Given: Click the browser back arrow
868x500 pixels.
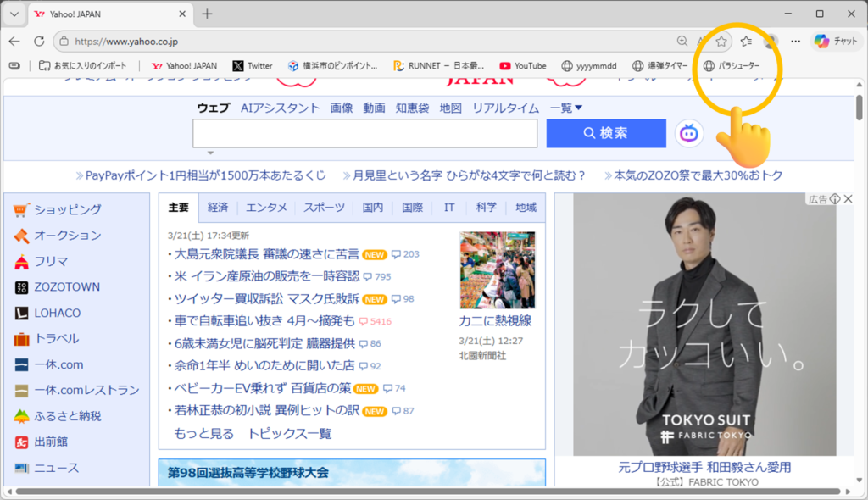Looking at the screenshot, I should tap(14, 41).
